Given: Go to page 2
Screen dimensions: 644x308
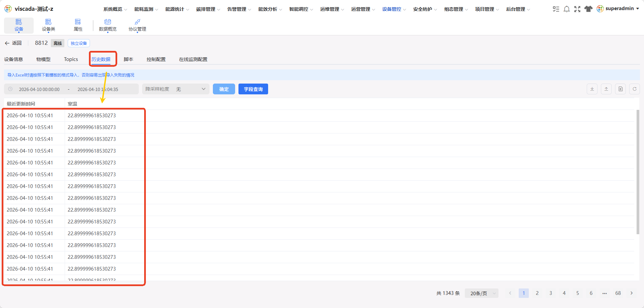Looking at the screenshot, I should pos(537,293).
